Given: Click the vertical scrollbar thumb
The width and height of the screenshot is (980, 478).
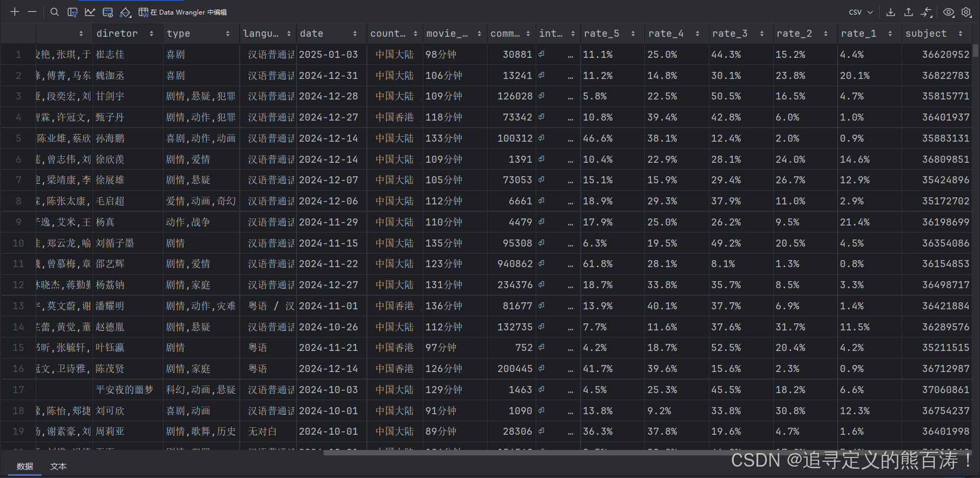Looking at the screenshot, I should coord(976,50).
